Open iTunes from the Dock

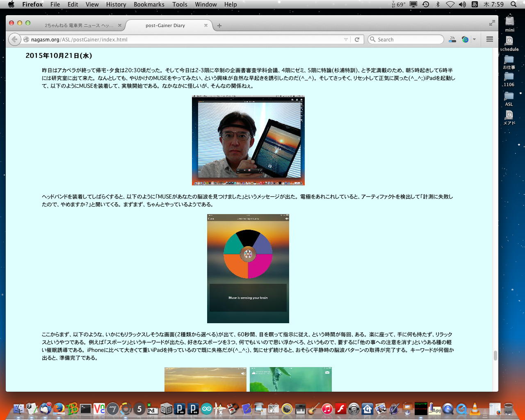pyautogui.click(x=327, y=409)
